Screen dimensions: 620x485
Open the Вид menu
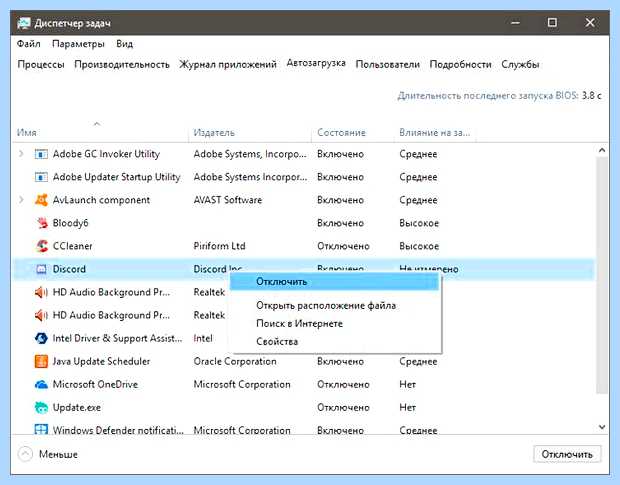click(x=125, y=43)
